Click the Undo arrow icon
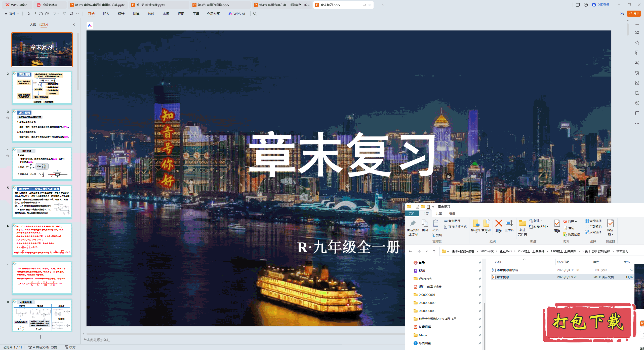644x350 pixels. pos(54,14)
